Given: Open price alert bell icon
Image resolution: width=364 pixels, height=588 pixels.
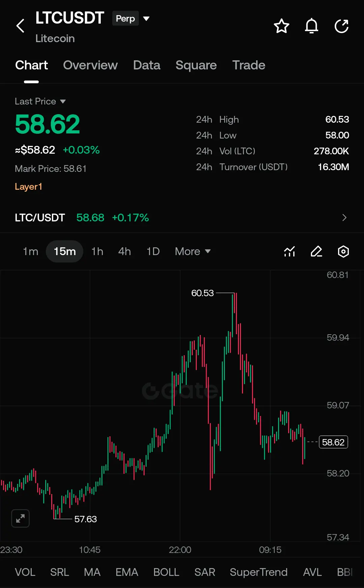Looking at the screenshot, I should click(311, 26).
